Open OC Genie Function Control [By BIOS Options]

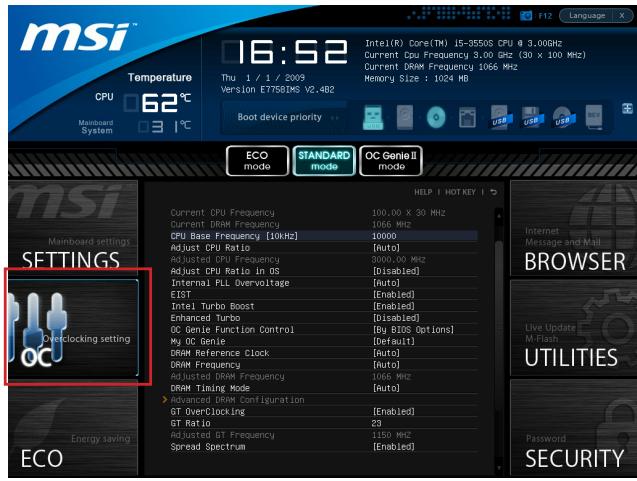coord(413,330)
